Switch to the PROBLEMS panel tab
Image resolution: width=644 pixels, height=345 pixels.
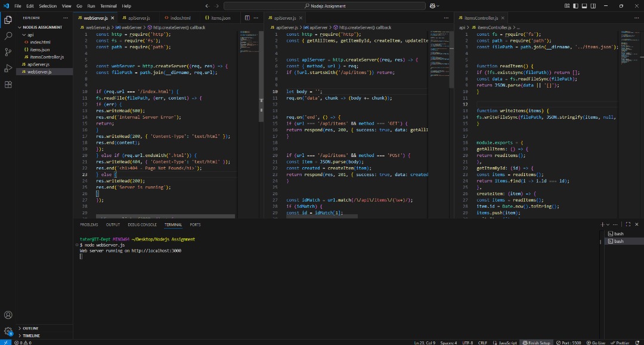tap(89, 224)
